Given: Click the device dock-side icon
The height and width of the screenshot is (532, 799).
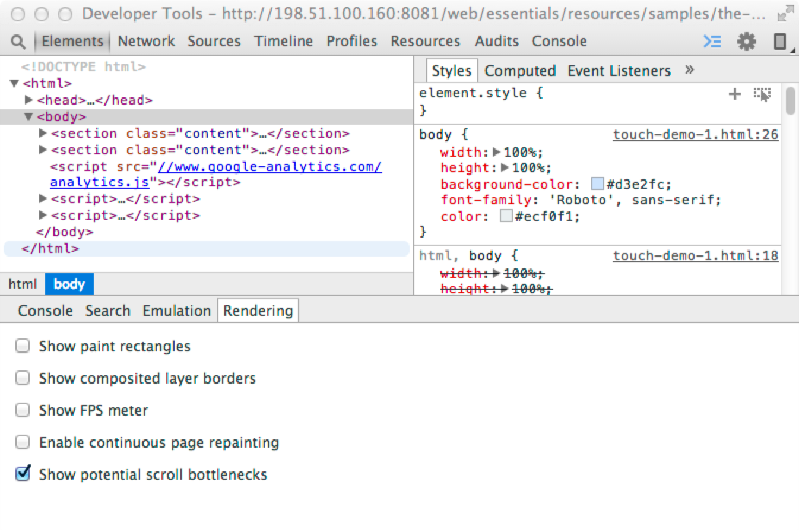Looking at the screenshot, I should (780, 42).
